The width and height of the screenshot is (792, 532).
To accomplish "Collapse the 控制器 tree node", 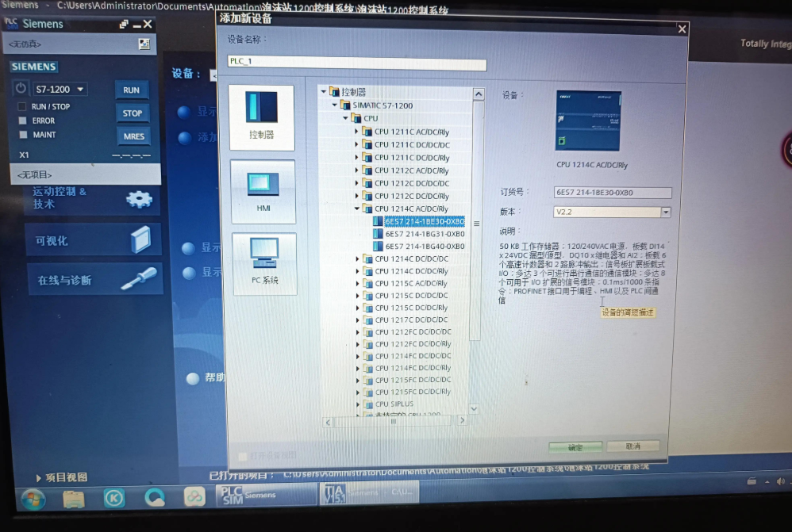I will (x=324, y=92).
